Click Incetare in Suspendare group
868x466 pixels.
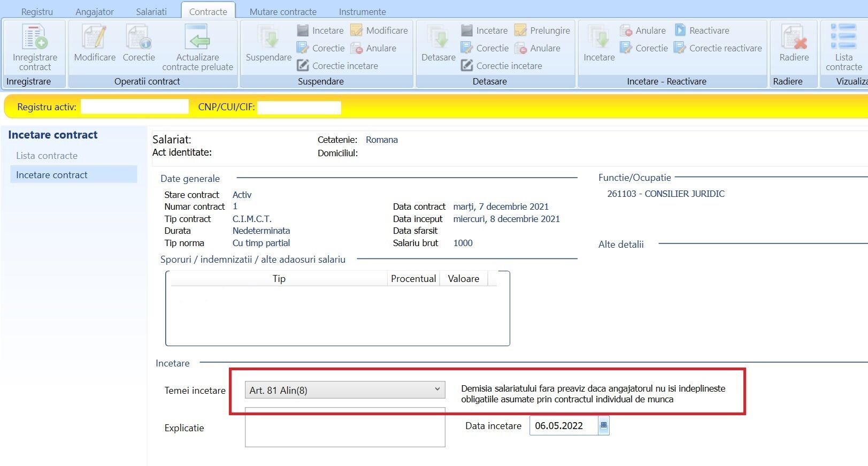(320, 30)
